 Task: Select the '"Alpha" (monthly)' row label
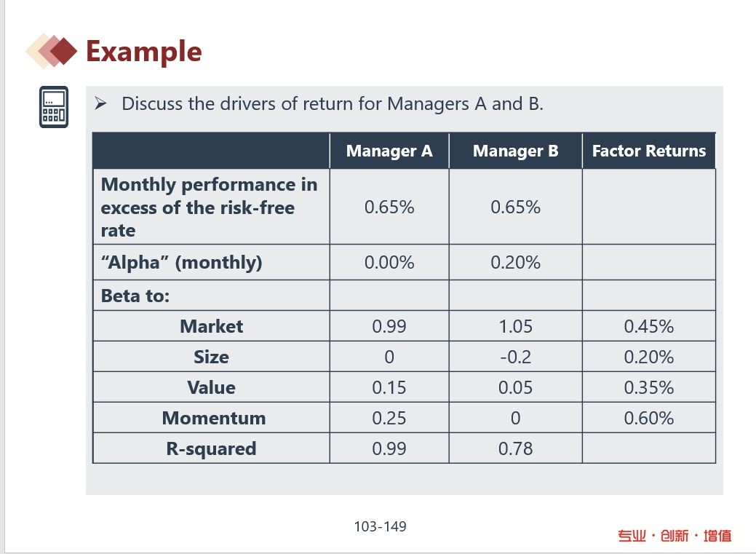181,263
